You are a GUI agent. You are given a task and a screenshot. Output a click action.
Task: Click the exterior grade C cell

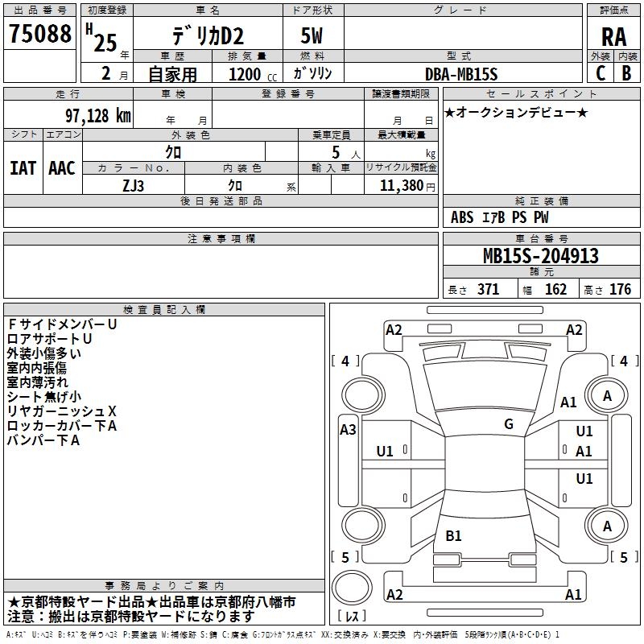[x=600, y=73]
